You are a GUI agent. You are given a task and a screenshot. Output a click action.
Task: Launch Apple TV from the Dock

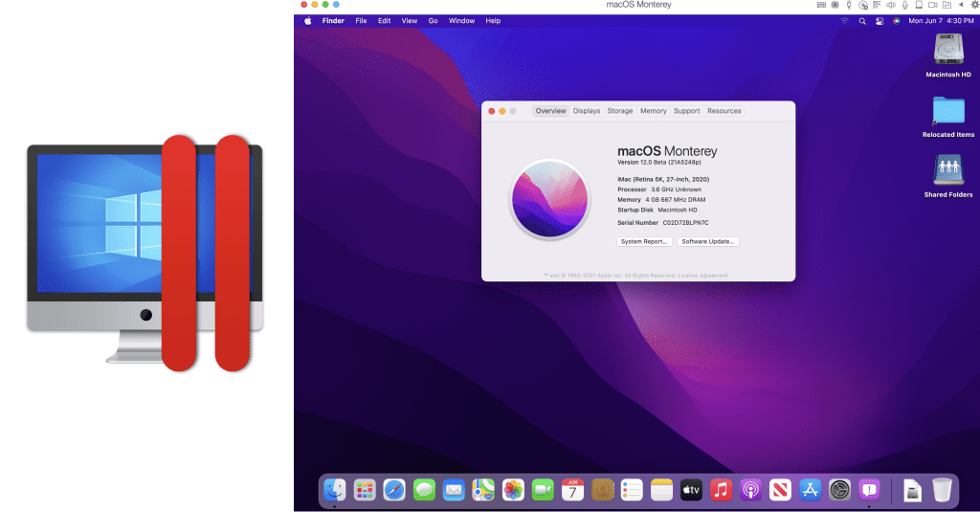click(691, 490)
